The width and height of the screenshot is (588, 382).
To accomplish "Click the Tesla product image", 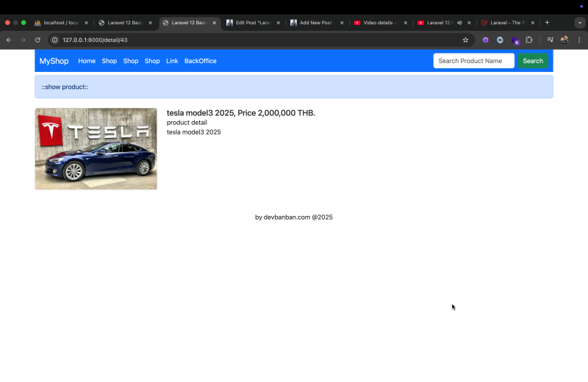I will coord(96,149).
